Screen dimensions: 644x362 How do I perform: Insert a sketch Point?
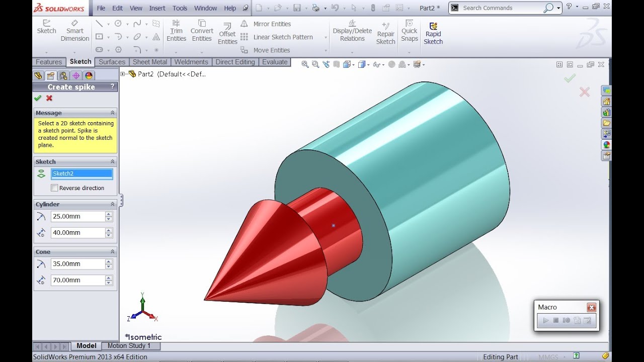(x=156, y=50)
